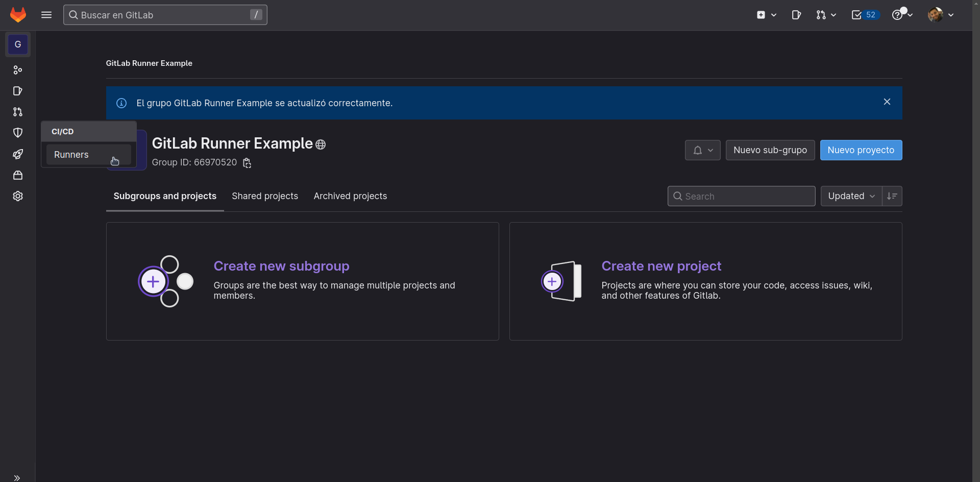Click the GitLab Runner Example breadcrumb
The width and height of the screenshot is (980, 482).
149,63
